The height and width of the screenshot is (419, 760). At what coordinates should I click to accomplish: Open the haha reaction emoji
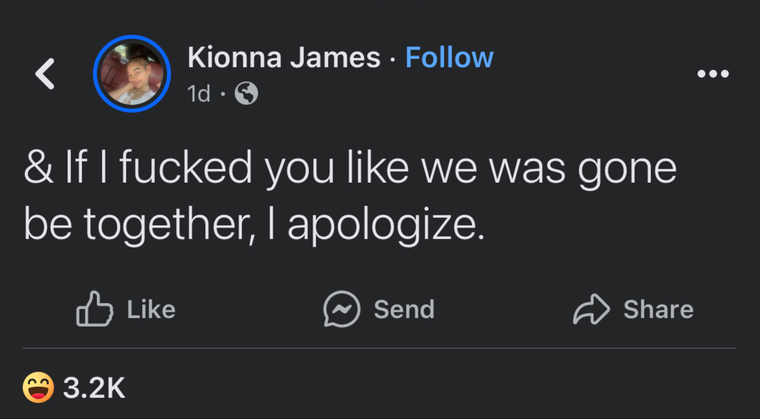(x=38, y=387)
